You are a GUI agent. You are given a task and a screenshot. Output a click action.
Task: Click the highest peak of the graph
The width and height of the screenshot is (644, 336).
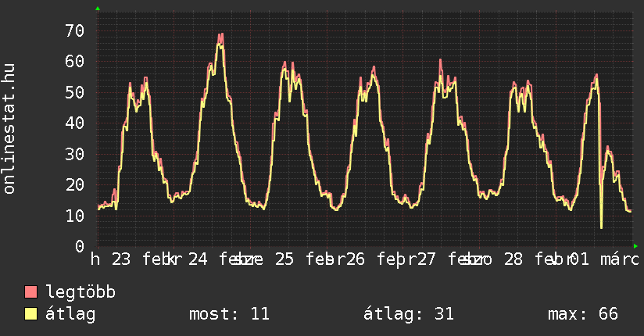click(x=221, y=35)
